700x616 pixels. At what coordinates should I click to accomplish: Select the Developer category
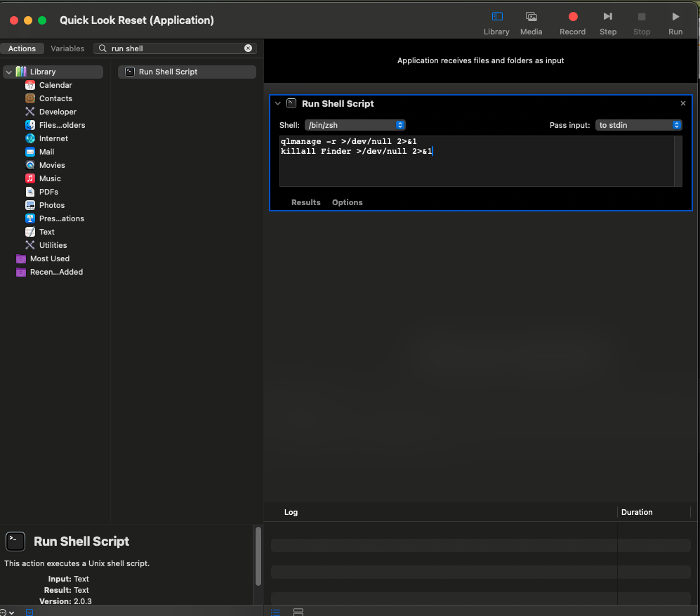pyautogui.click(x=58, y=112)
